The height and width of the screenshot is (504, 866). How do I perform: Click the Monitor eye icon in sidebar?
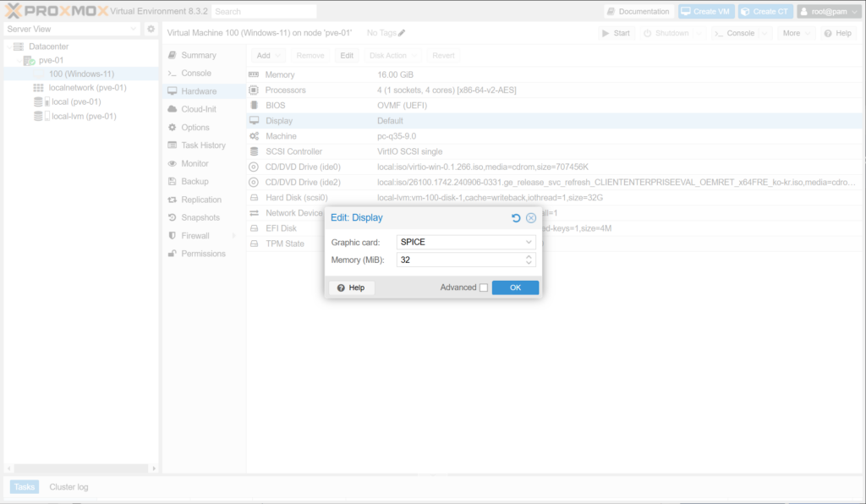point(173,163)
